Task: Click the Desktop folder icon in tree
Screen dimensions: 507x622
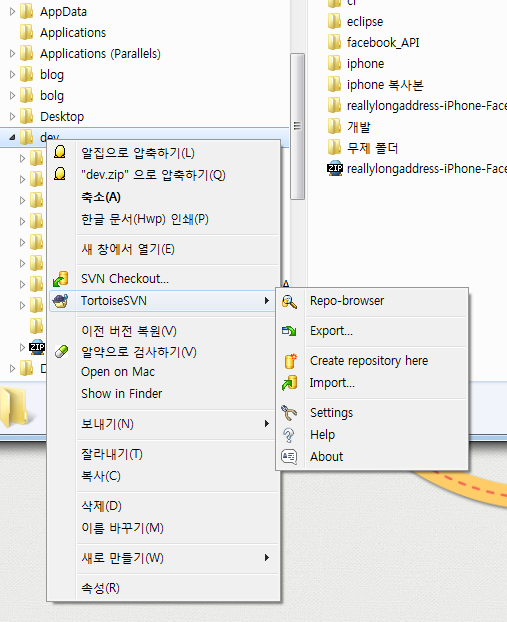Action: 27,116
